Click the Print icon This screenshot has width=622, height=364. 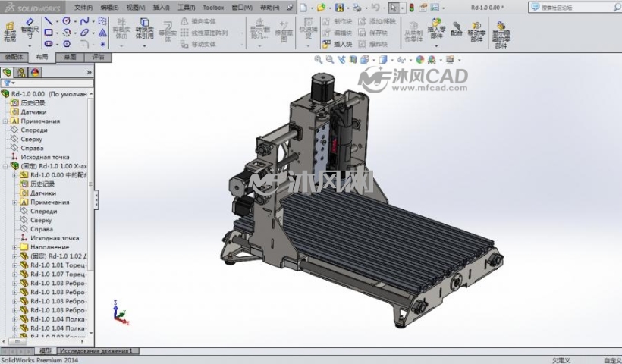357,7
